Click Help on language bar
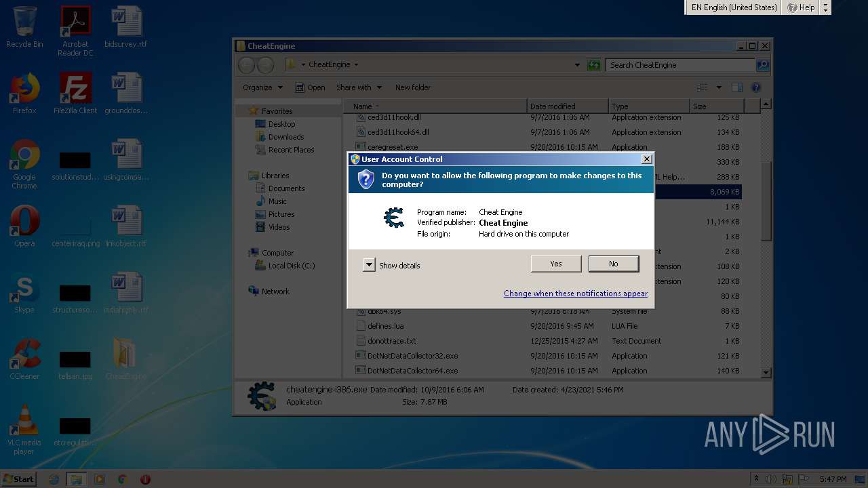This screenshot has width=868, height=488. tap(802, 7)
